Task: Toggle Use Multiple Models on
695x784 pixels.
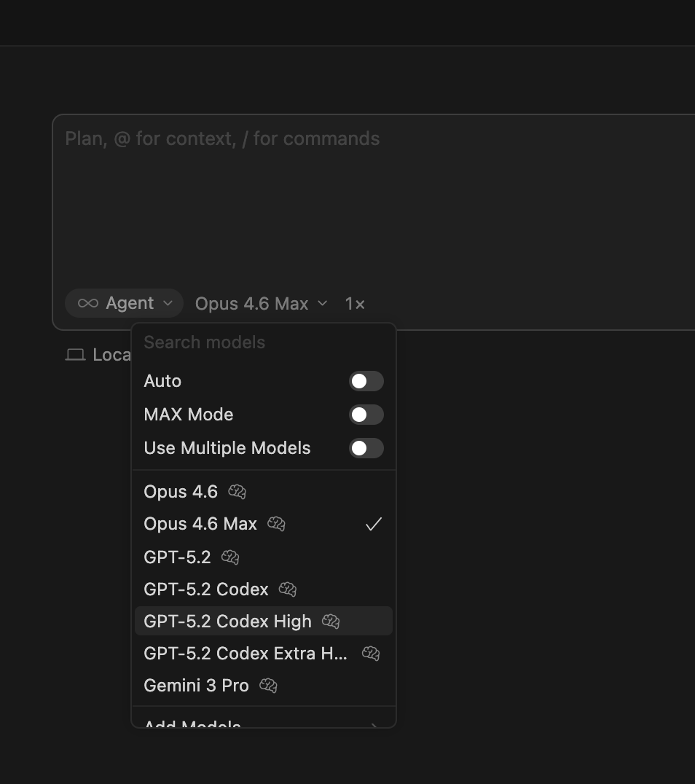Action: point(366,448)
